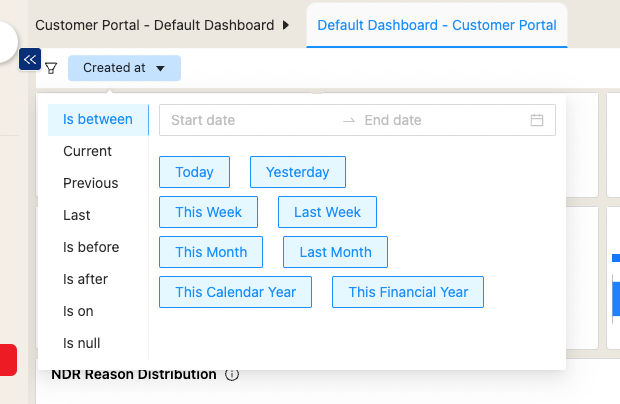Select Last from the filter list
This screenshot has height=404, width=620.
(x=77, y=216)
